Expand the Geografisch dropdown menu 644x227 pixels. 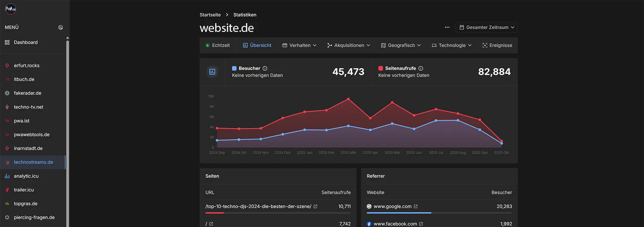point(400,45)
